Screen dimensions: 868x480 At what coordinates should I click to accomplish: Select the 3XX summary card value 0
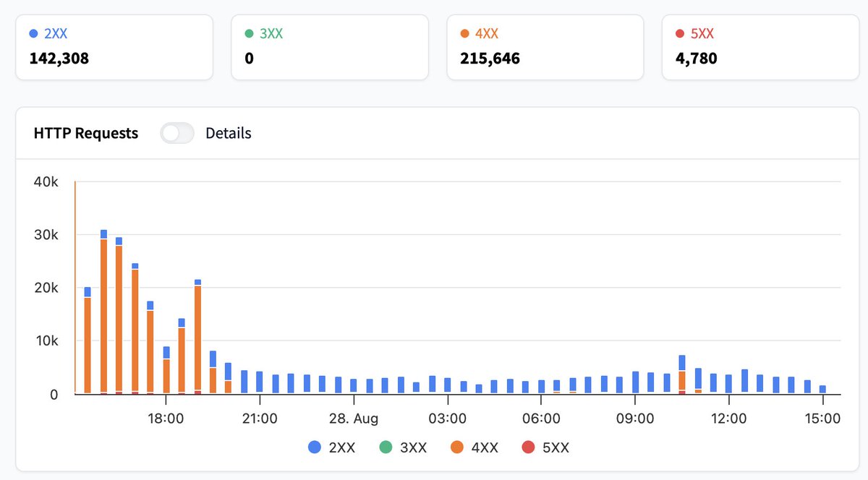tap(249, 59)
